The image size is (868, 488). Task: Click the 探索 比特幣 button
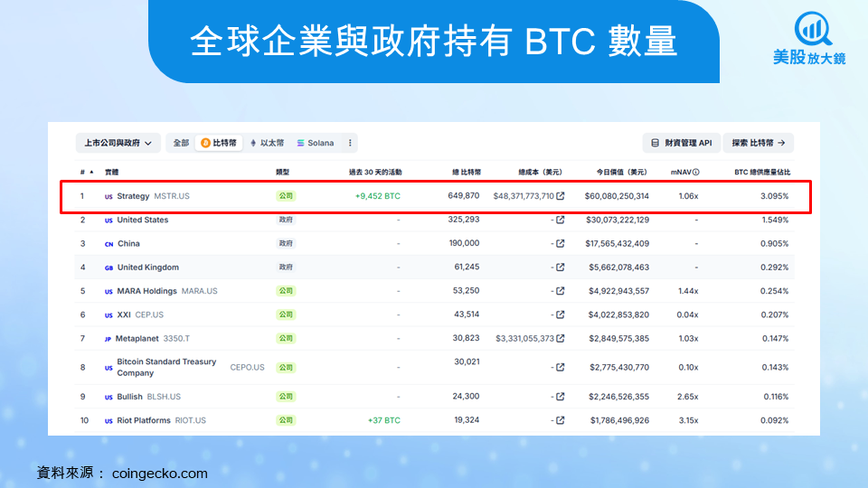759,143
